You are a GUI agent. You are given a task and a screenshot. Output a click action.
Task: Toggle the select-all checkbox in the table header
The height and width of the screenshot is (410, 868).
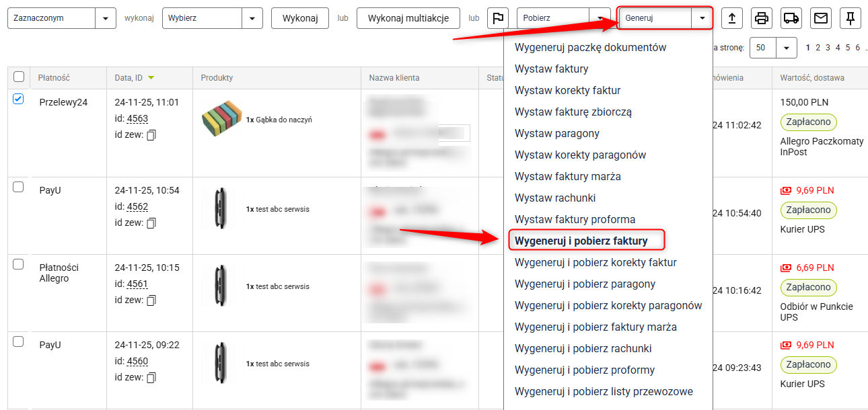coord(19,77)
